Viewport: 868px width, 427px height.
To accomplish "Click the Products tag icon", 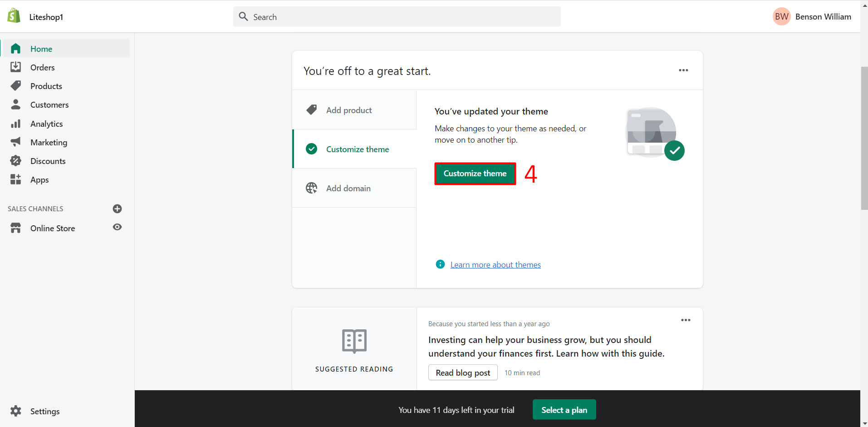I will (16, 86).
